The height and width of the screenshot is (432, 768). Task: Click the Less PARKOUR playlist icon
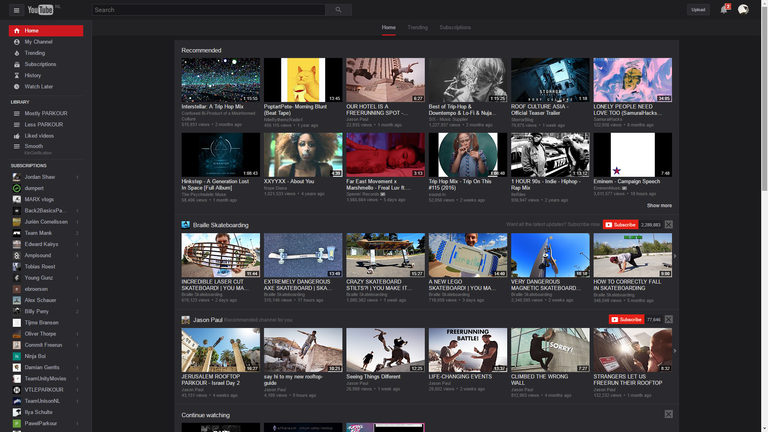point(17,125)
